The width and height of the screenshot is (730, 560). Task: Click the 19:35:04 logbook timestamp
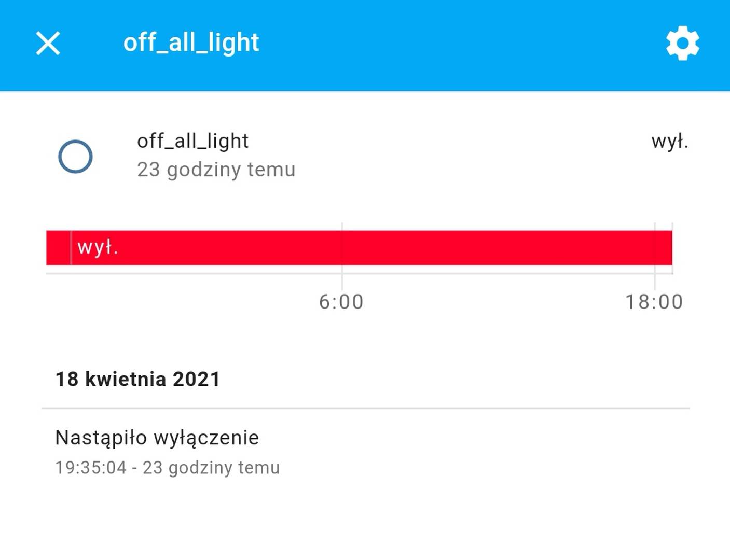click(91, 468)
